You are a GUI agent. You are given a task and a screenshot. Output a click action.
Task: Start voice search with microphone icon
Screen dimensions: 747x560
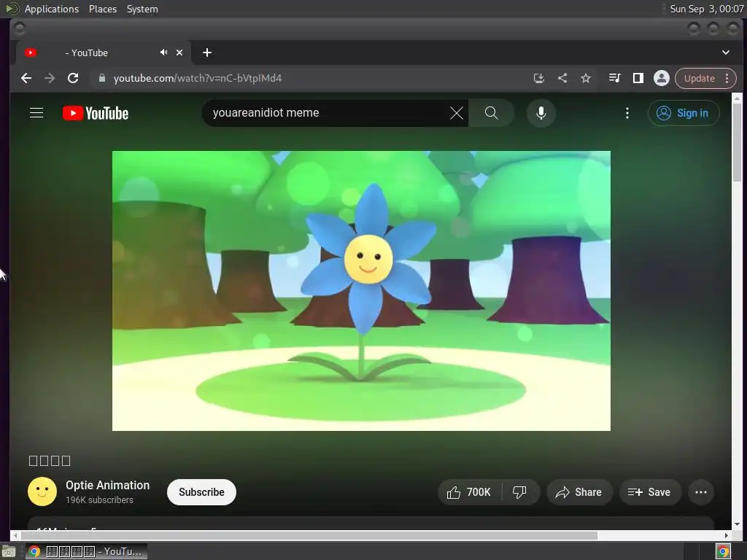[x=541, y=113]
